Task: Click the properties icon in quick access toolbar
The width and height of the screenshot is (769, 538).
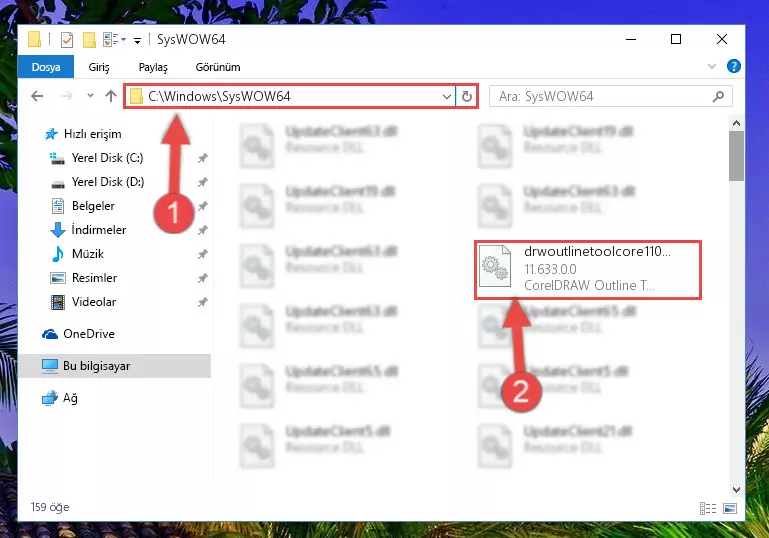Action: [67, 40]
